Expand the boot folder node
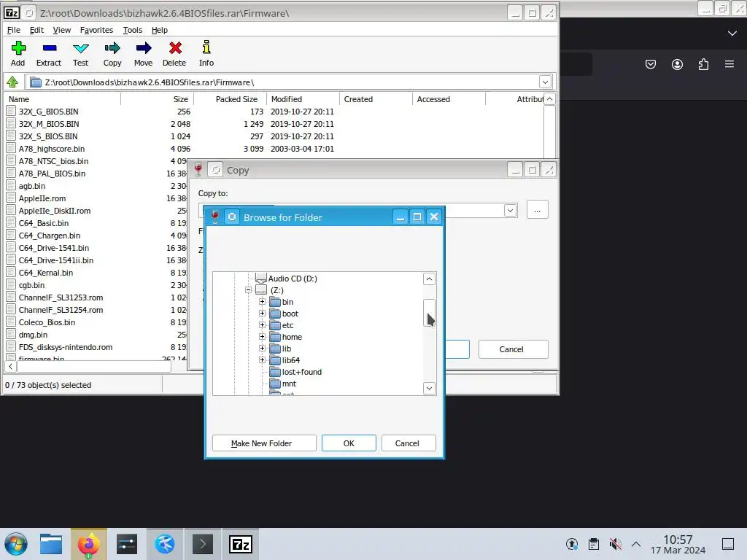 click(262, 314)
